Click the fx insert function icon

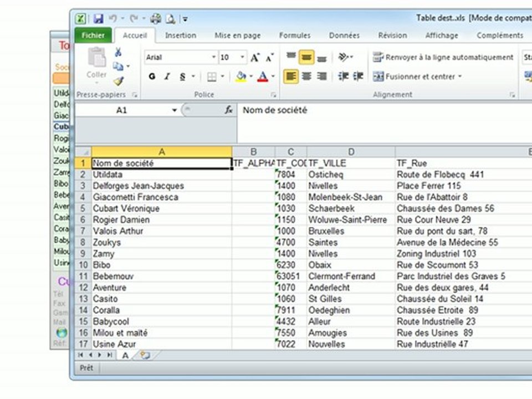229,110
